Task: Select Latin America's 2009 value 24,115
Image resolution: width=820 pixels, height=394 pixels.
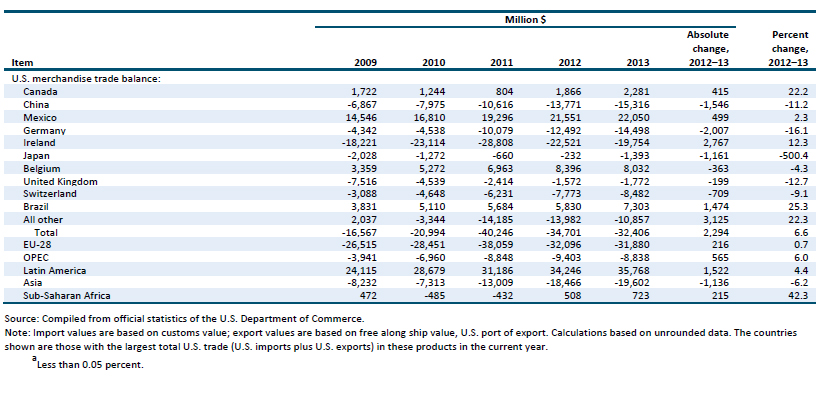Action: pos(361,271)
